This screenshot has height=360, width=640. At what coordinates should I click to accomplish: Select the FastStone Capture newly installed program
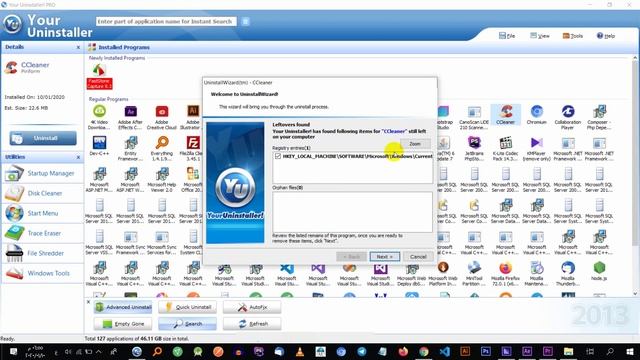(99, 76)
